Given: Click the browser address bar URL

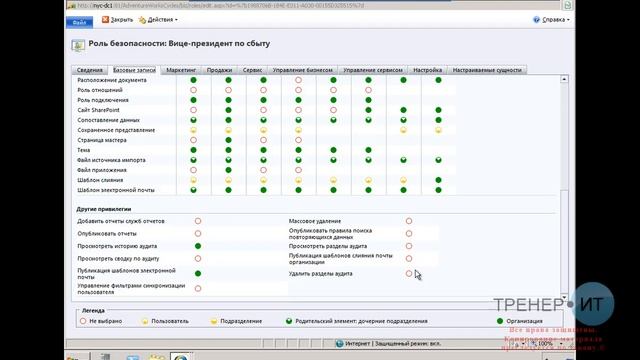Looking at the screenshot, I should click(220, 6).
